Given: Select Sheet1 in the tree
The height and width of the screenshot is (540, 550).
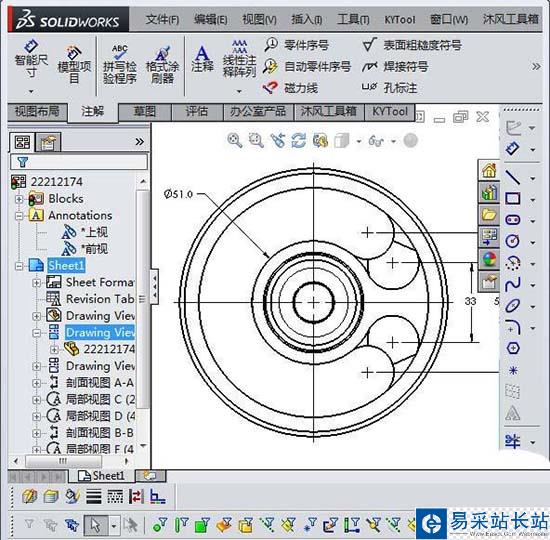Looking at the screenshot, I should pyautogui.click(x=66, y=265).
